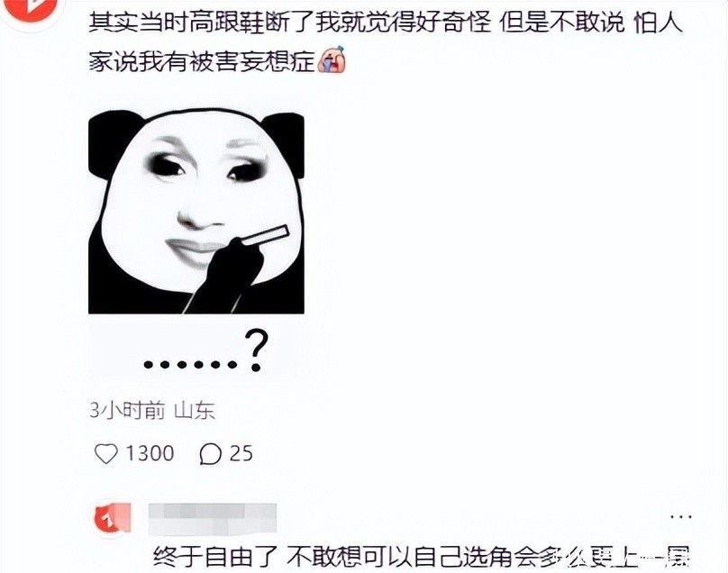Open the three-dot more options menu

[681, 516]
